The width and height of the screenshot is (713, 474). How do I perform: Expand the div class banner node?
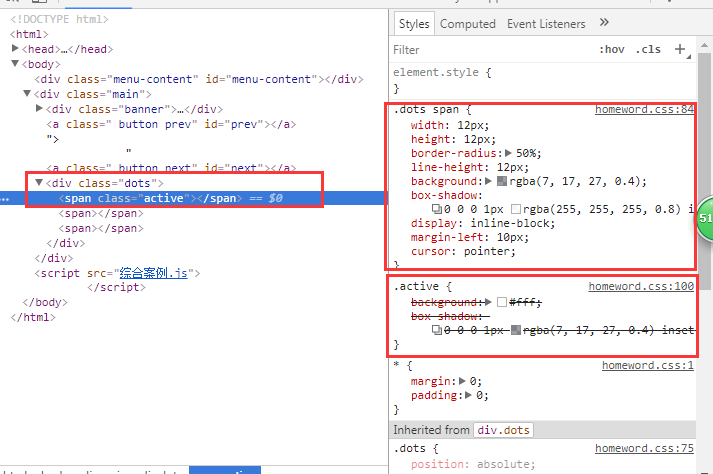pos(39,108)
